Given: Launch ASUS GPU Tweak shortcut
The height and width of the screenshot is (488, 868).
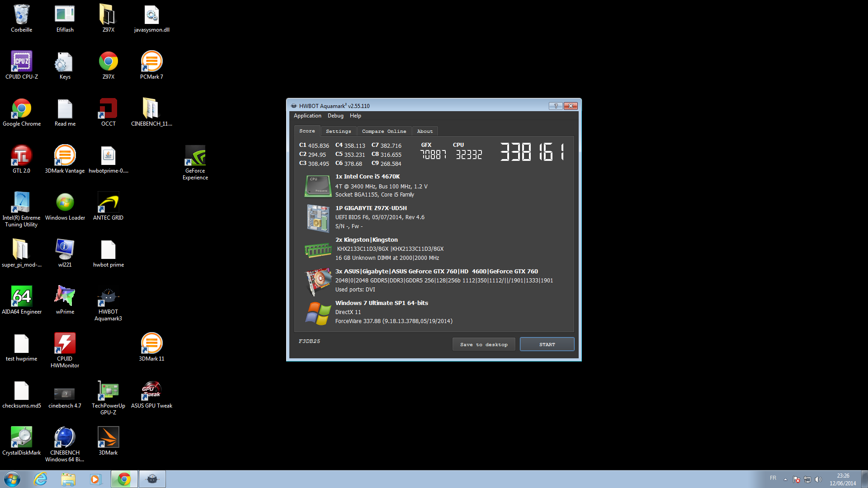Looking at the screenshot, I should (x=151, y=394).
